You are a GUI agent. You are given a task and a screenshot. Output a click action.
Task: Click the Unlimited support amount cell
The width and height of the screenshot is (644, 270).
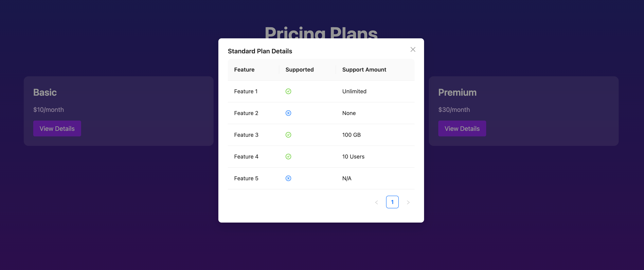pos(354,91)
